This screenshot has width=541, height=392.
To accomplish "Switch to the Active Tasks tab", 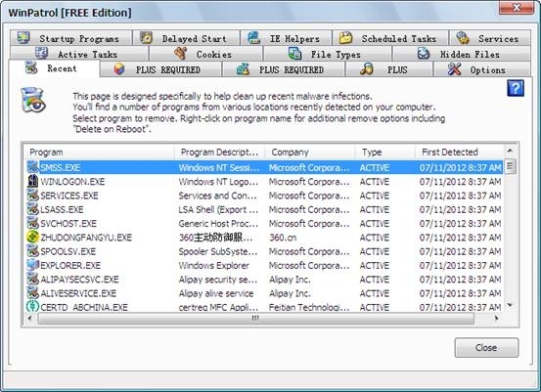I will 79,54.
